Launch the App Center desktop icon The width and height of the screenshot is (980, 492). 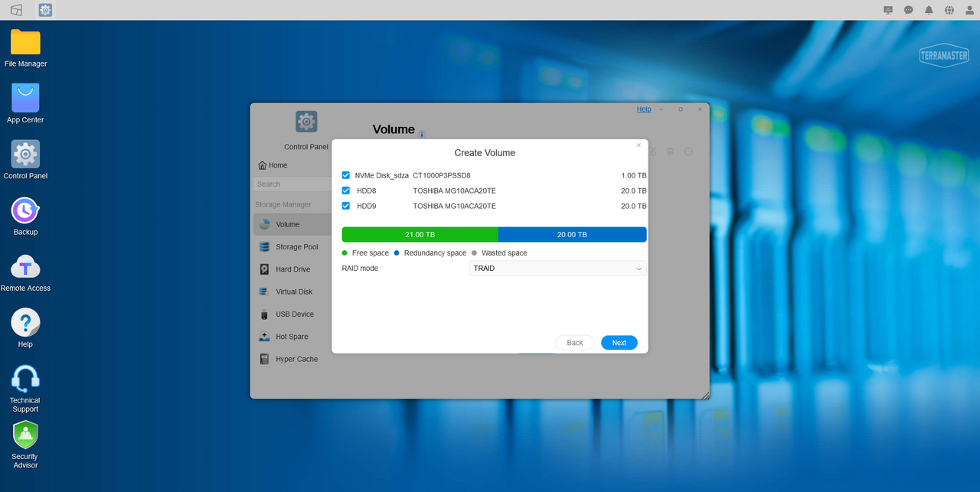[x=25, y=98]
